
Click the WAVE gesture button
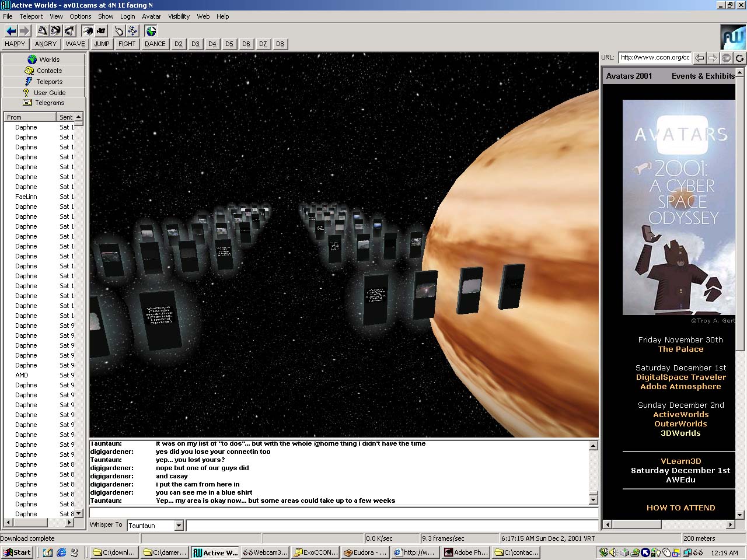tap(75, 44)
